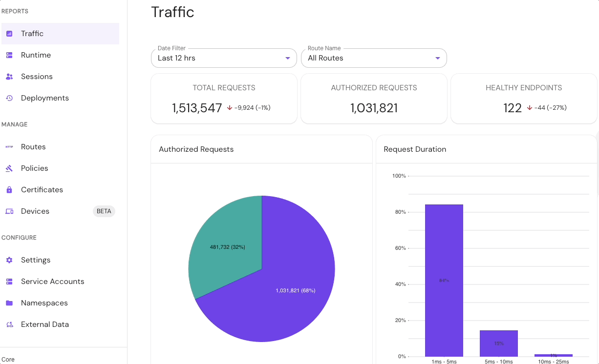The height and width of the screenshot is (364, 599).
Task: Open the External Data icon
Action: pos(10,324)
